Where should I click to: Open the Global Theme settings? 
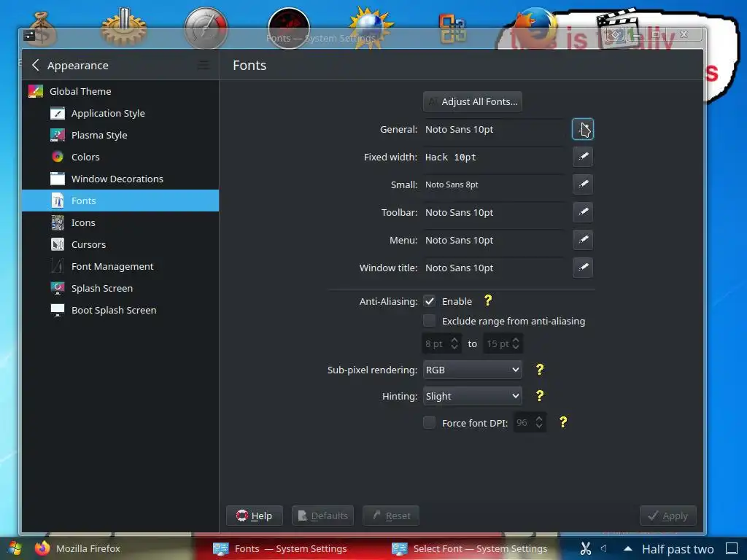120,91
